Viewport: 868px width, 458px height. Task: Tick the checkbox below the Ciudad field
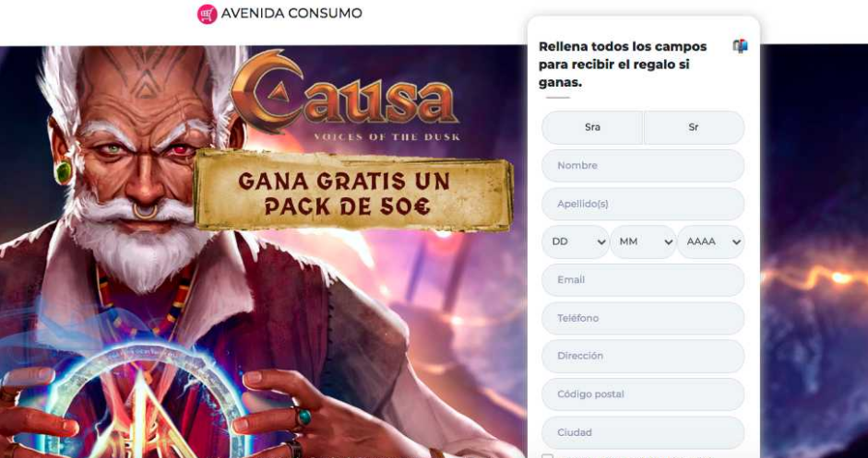click(547, 456)
